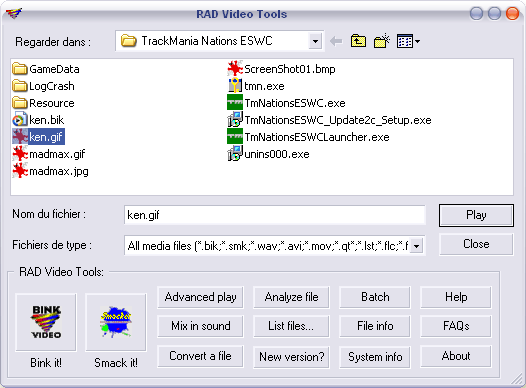This screenshot has height=388, width=526.
Task: Click the RAD Video Tools title bar icon
Action: (x=14, y=13)
